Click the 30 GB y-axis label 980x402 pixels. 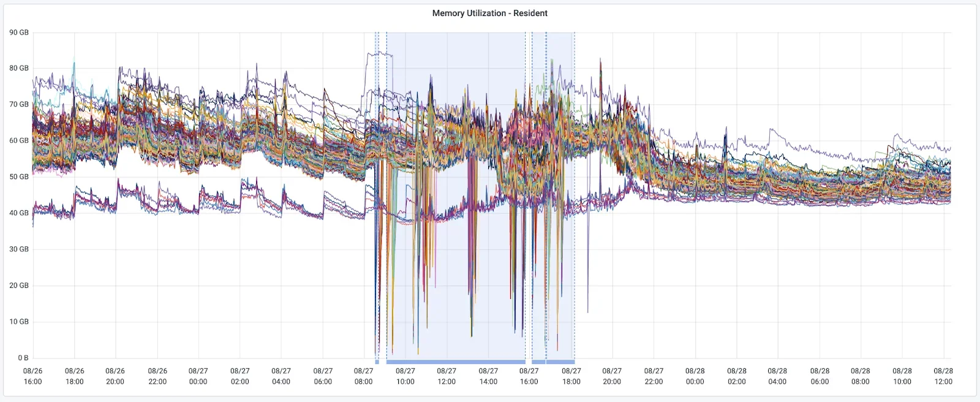19,249
